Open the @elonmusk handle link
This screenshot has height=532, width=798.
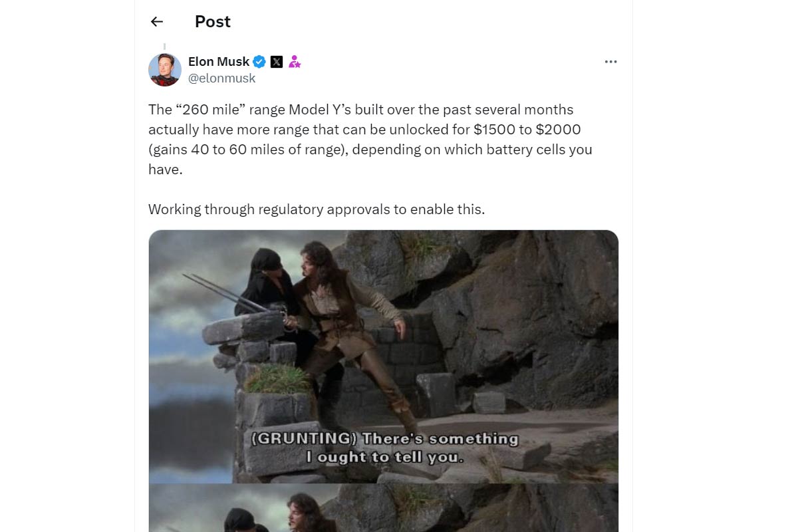point(221,78)
